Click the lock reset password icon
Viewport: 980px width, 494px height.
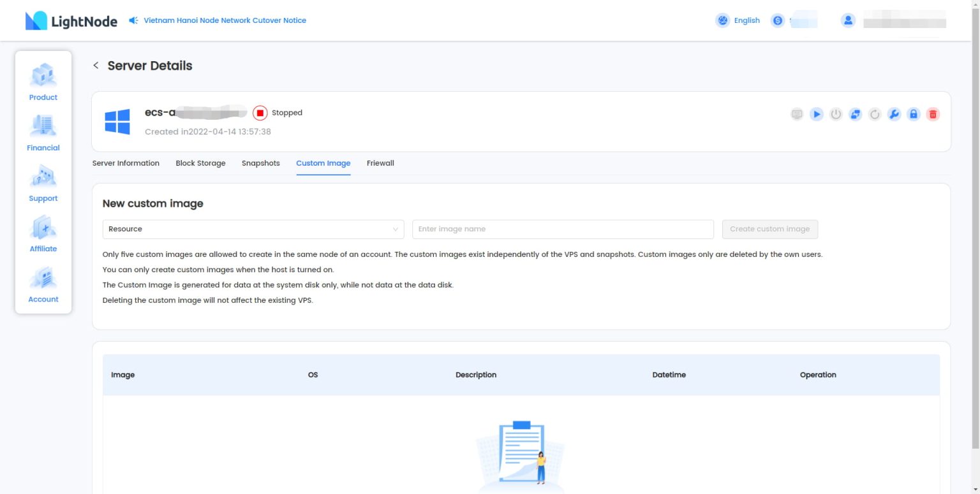point(914,115)
